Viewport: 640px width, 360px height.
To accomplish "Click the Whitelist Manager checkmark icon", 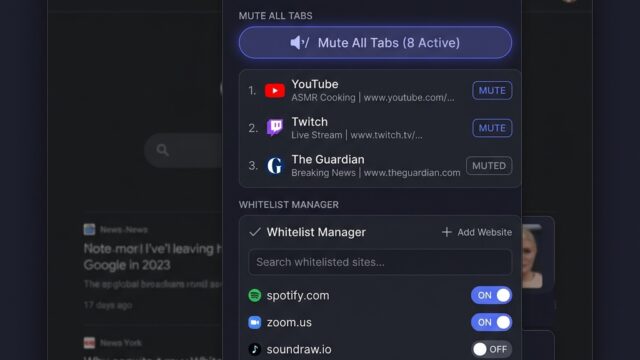I will (x=255, y=232).
